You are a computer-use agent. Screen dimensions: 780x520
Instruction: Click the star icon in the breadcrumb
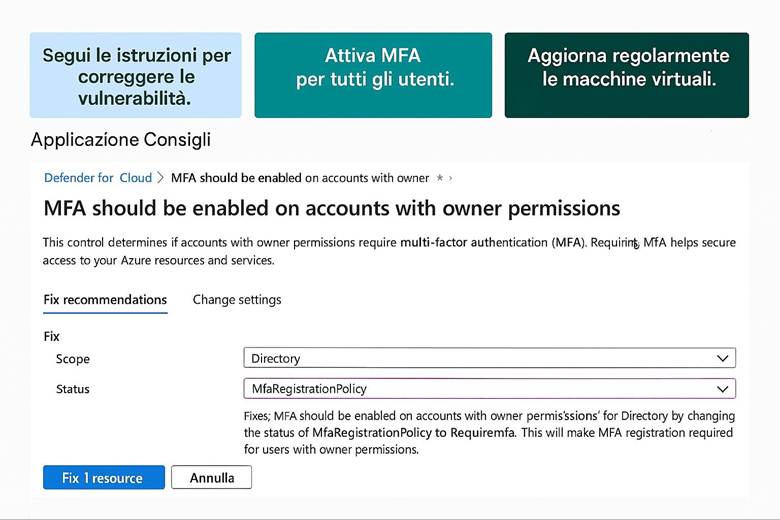439,178
